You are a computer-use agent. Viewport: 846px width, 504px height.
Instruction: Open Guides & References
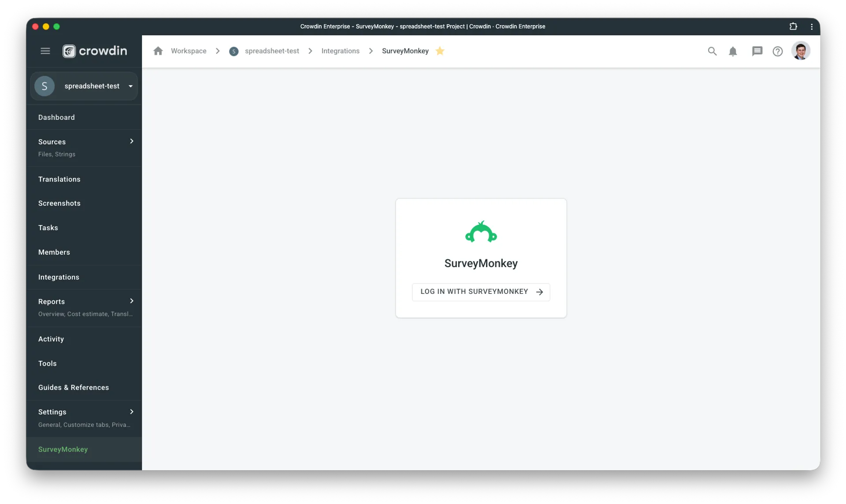pos(74,387)
